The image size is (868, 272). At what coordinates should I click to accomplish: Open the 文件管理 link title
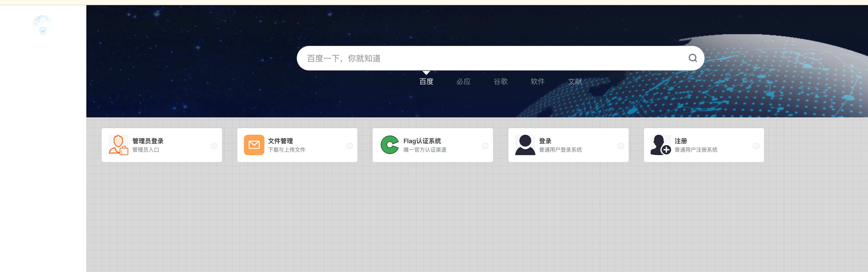pos(280,141)
